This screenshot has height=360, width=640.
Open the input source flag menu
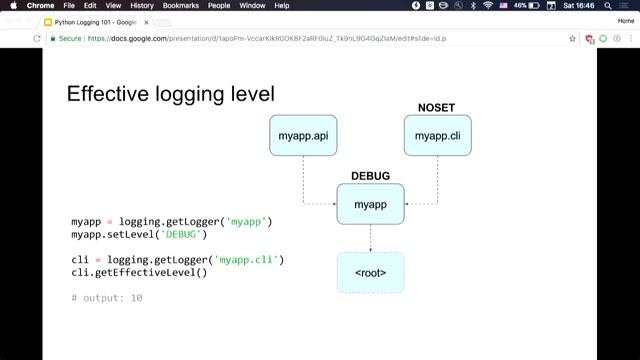[503, 5]
